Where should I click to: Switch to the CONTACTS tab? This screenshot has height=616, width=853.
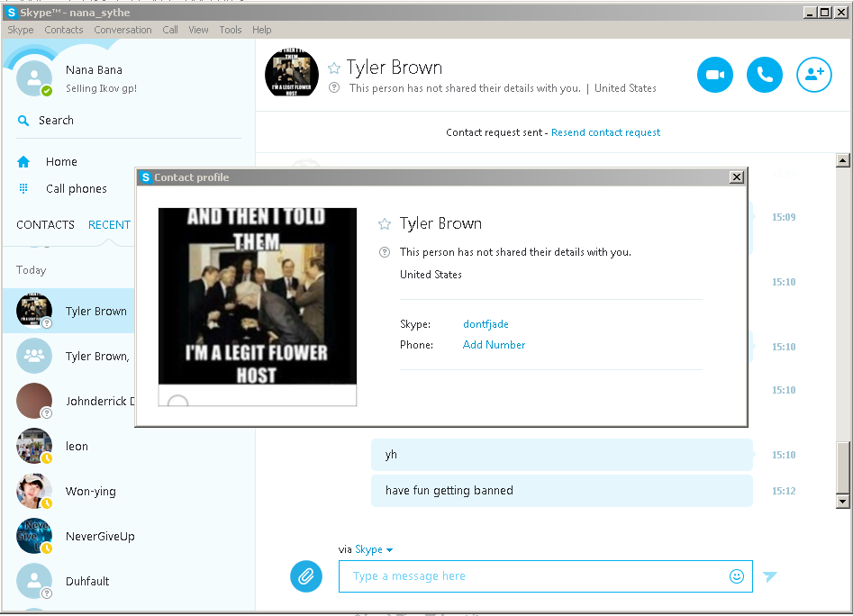[45, 224]
